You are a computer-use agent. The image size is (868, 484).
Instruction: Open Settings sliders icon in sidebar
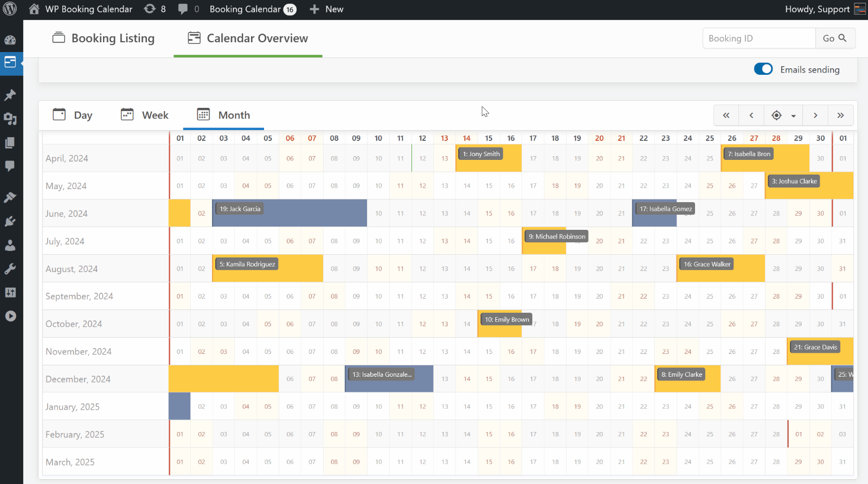point(10,293)
